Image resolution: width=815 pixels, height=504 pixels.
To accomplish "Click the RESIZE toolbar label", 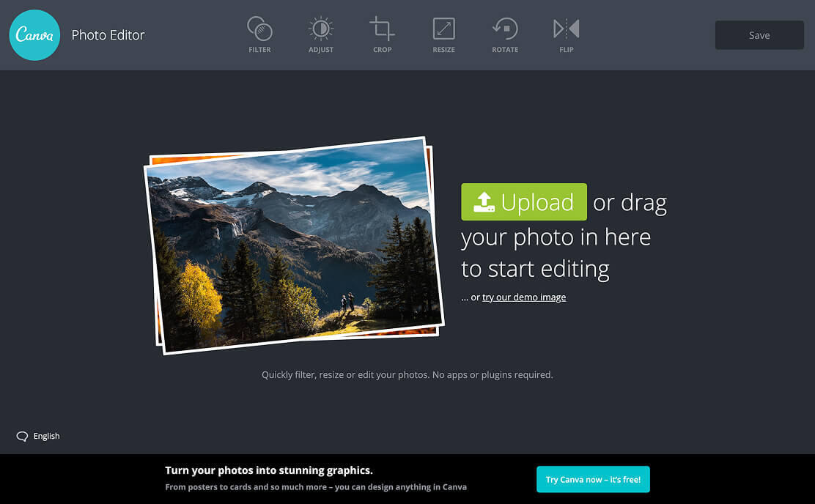I will [x=443, y=50].
